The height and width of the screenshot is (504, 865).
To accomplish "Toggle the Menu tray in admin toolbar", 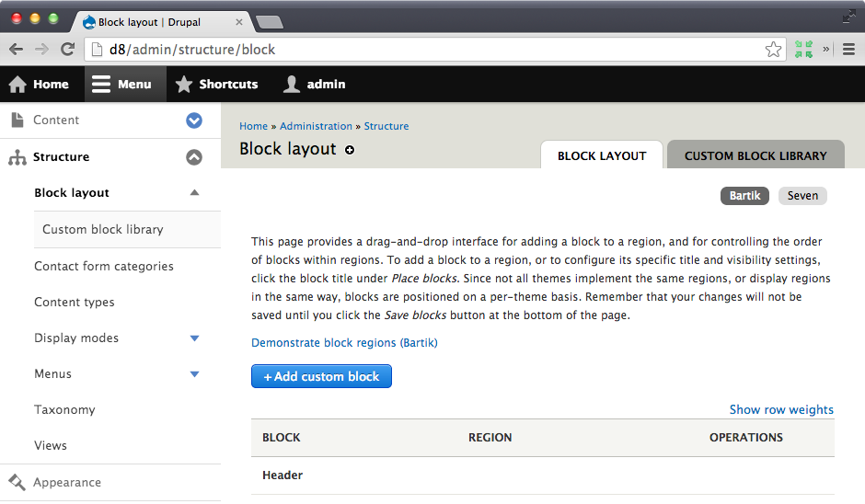I will click(x=125, y=85).
